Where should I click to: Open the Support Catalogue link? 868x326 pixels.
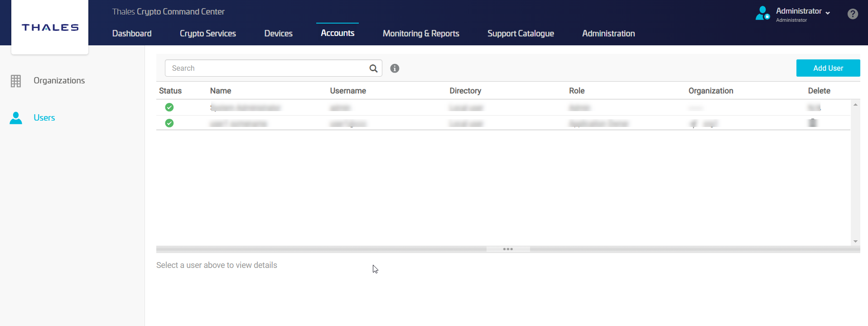(x=520, y=34)
